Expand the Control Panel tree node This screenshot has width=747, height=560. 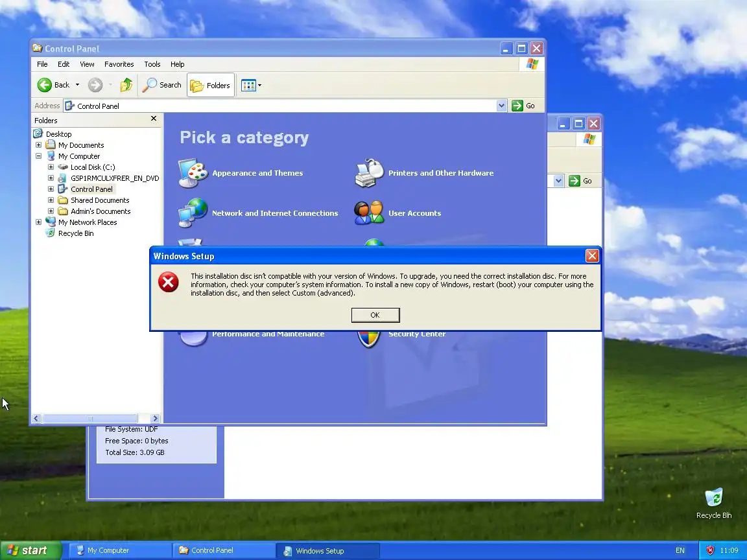click(x=51, y=189)
